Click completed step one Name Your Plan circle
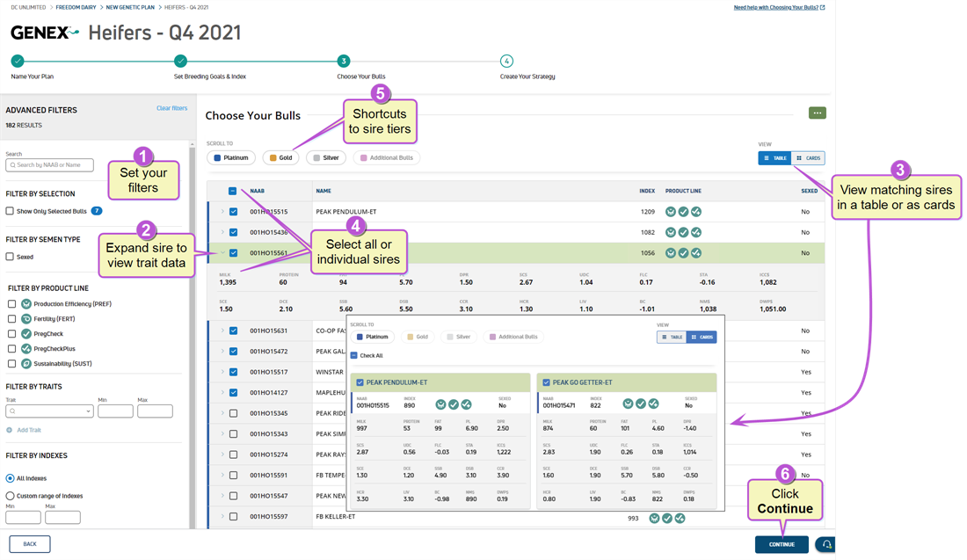Viewport: 967px width, 560px height. [18, 61]
